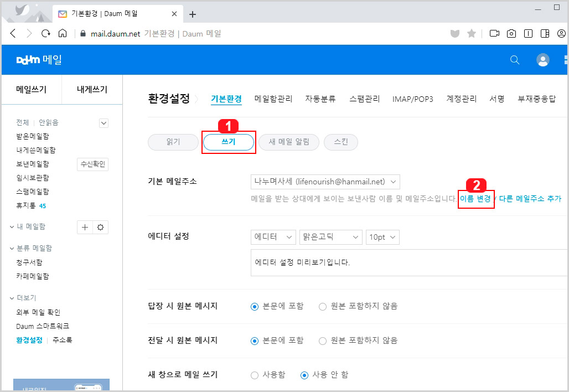Click 내게쓰기 button
Screen dimensions: 569x392
click(92, 89)
